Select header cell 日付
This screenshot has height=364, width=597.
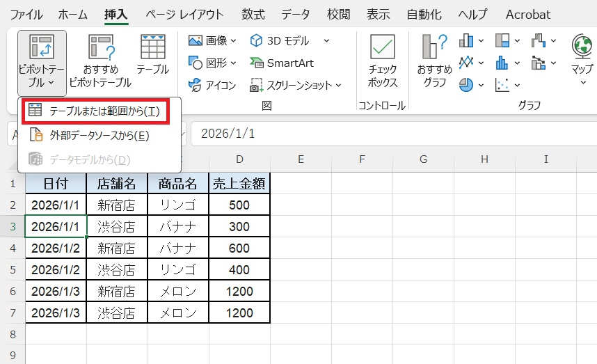[x=56, y=184]
